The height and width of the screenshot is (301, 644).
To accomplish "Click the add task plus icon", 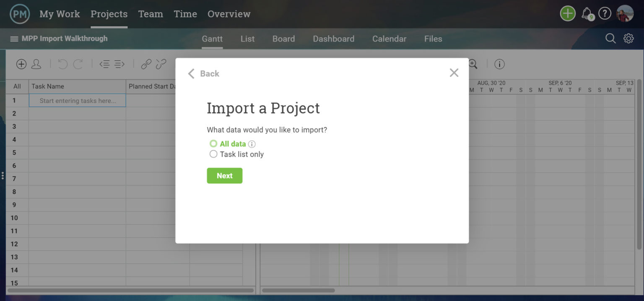I will (21, 64).
